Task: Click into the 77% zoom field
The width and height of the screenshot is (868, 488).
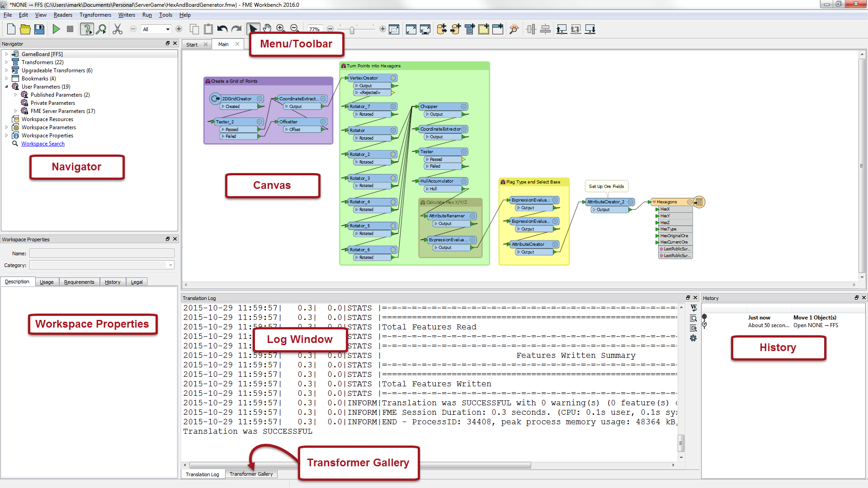Action: pyautogui.click(x=315, y=29)
